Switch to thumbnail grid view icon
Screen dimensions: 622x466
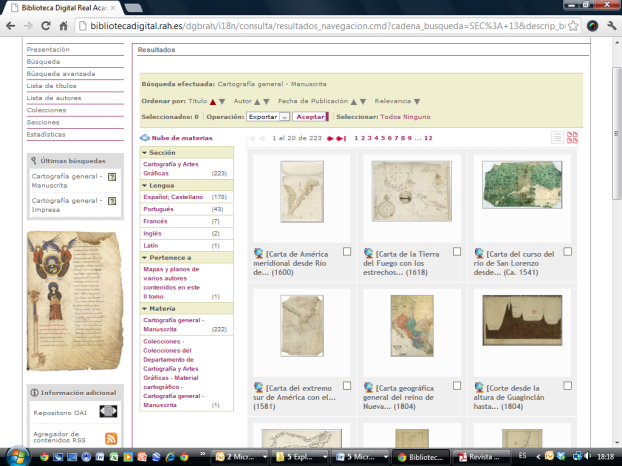[x=572, y=138]
